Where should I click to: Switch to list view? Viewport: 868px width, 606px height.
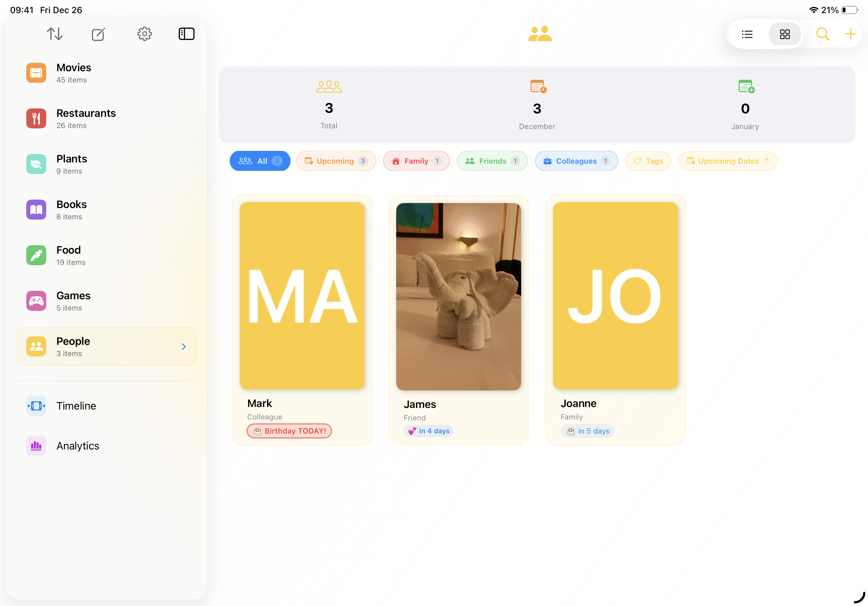click(747, 34)
